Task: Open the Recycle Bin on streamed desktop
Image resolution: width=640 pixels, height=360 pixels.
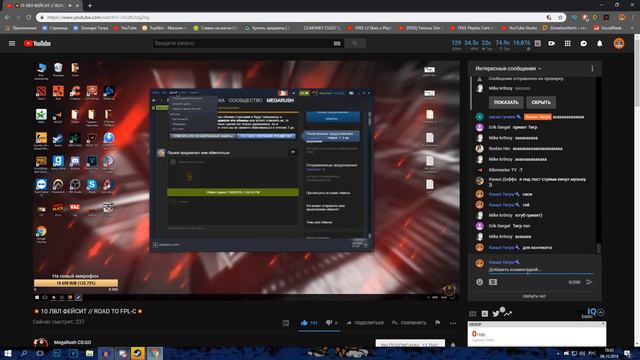Action: click(58, 69)
